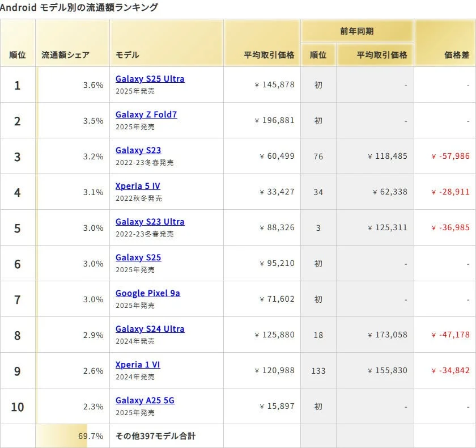Open the Xperia 1 VI model page
The height and width of the screenshot is (448, 476).
(137, 365)
